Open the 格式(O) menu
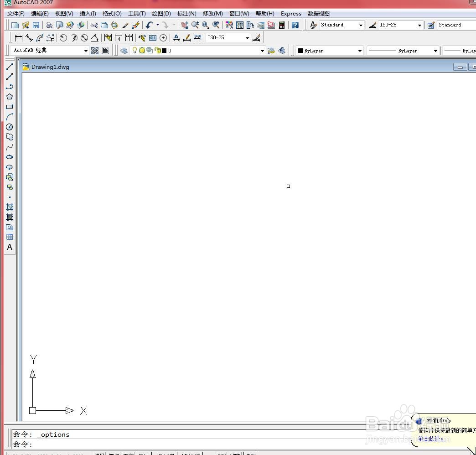 tap(112, 14)
